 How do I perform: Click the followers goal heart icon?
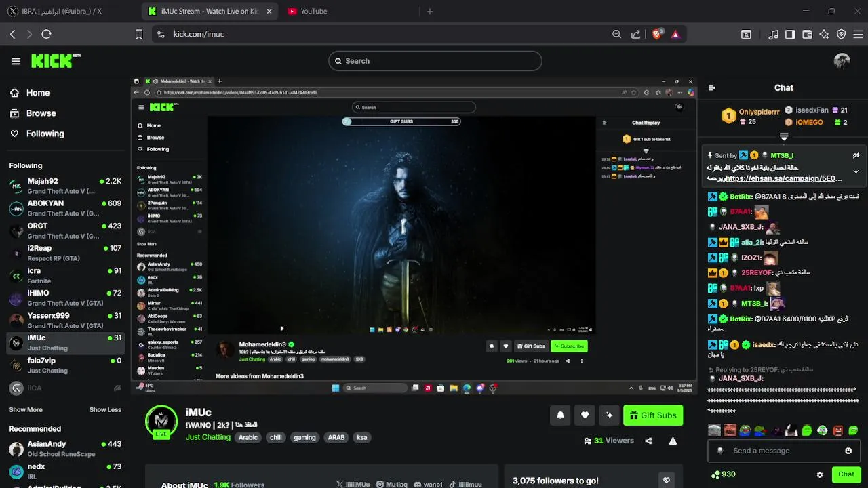(x=667, y=481)
